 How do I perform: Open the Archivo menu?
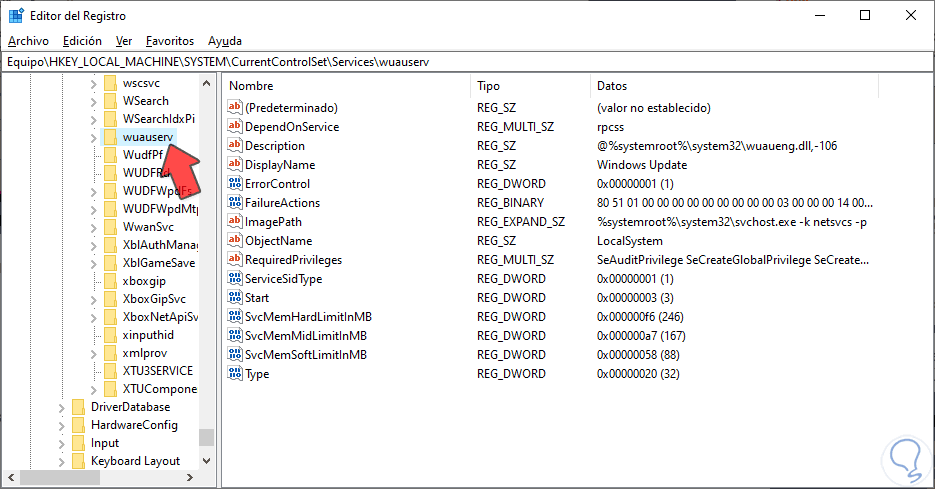(x=28, y=41)
